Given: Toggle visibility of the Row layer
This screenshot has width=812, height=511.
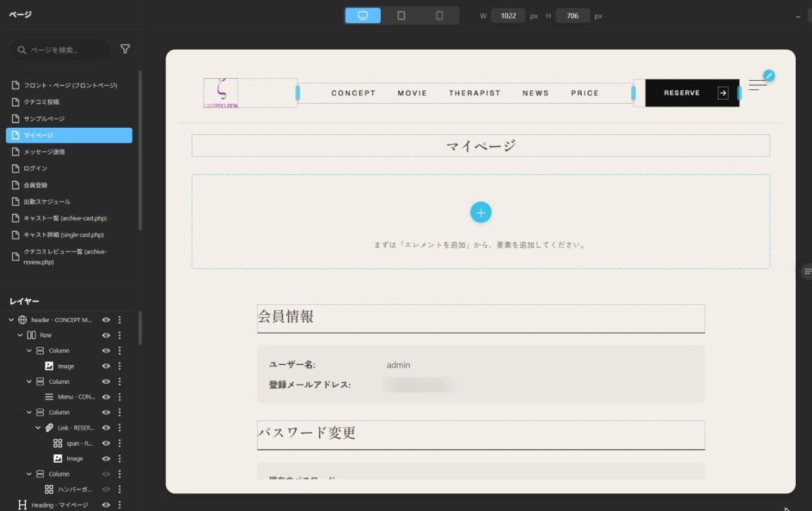Looking at the screenshot, I should tap(106, 335).
